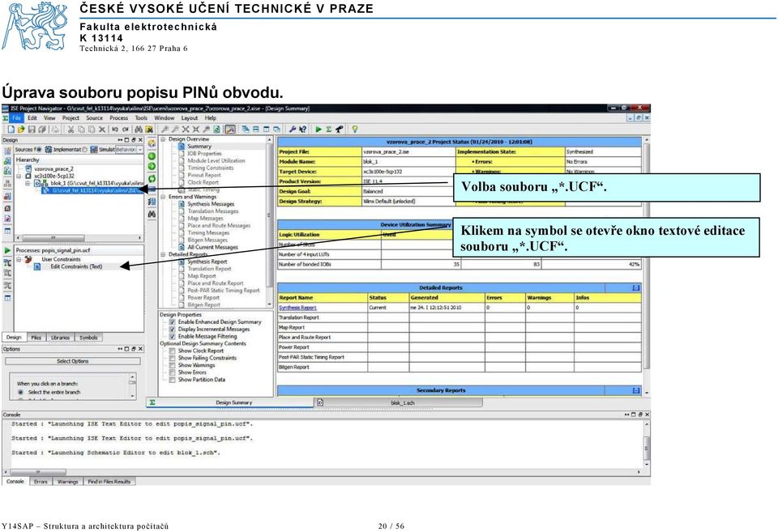Click the hierarchy pane horizontal scrollbar
The height and width of the screenshot is (532, 778).
tap(79, 238)
